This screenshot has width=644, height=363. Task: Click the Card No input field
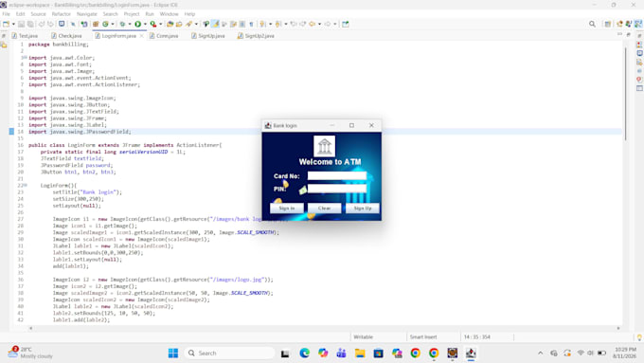point(337,175)
